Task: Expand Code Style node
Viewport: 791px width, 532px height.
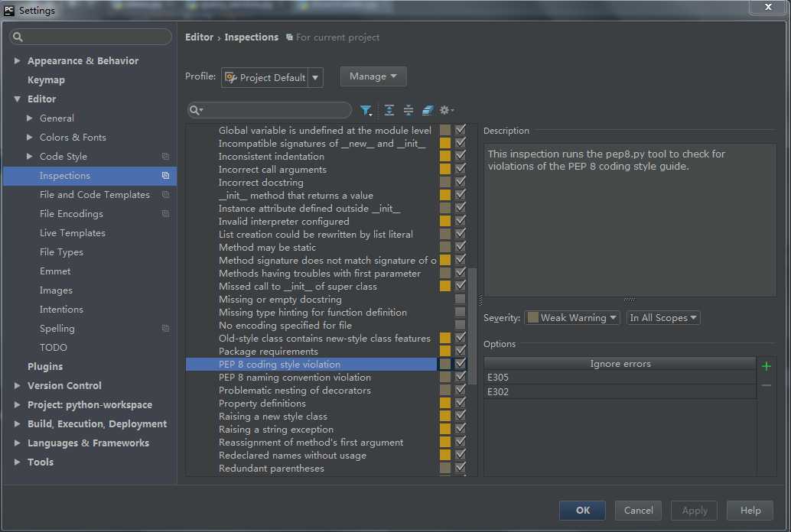Action: pyautogui.click(x=29, y=157)
